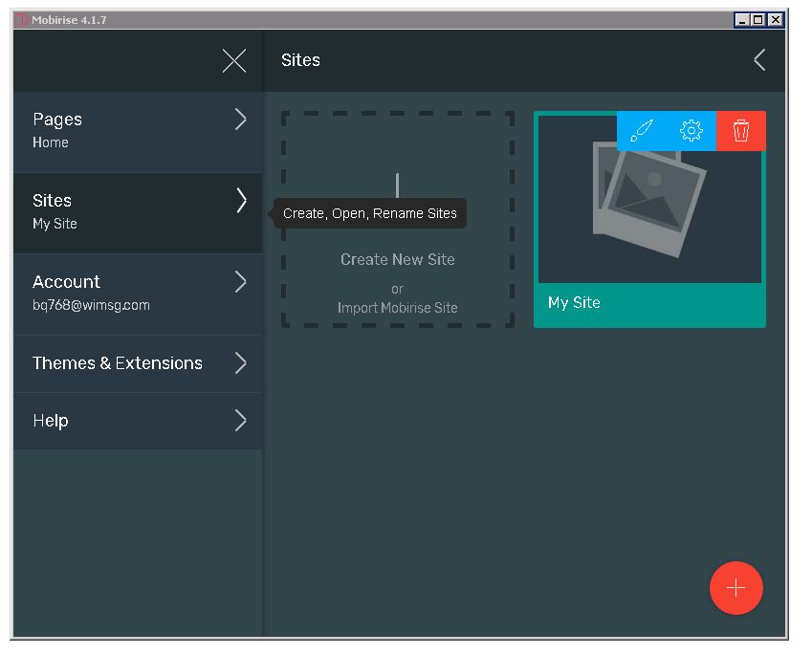This screenshot has width=812, height=655.
Task: Click the red plus floating button
Action: click(x=735, y=588)
